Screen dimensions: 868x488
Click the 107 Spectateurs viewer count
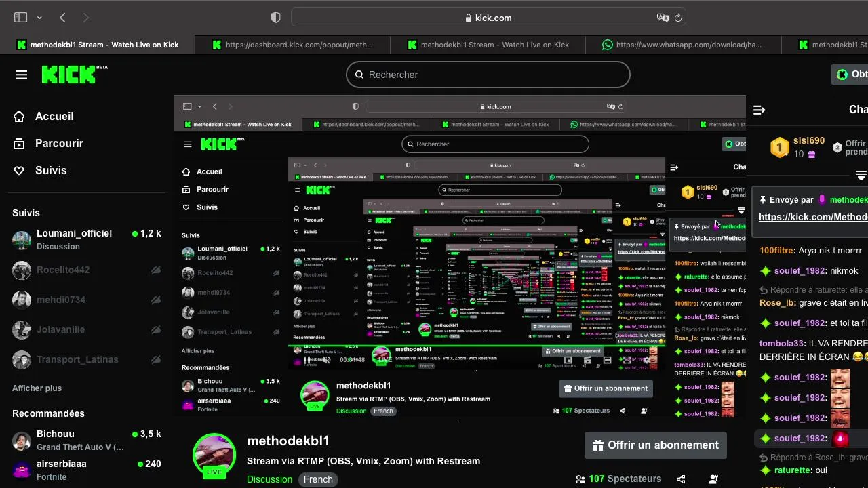coord(618,479)
